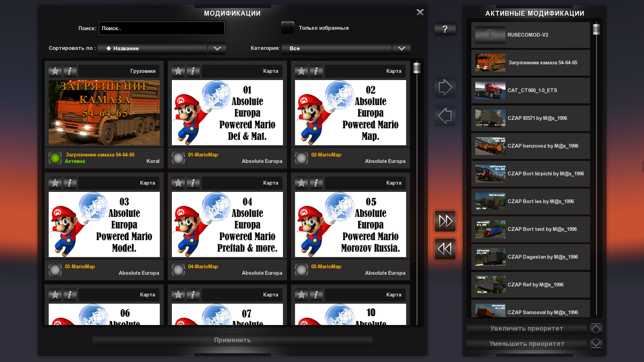Toggle activation circle for 01-MarioMap
This screenshot has height=362, width=644.
pyautogui.click(x=178, y=158)
